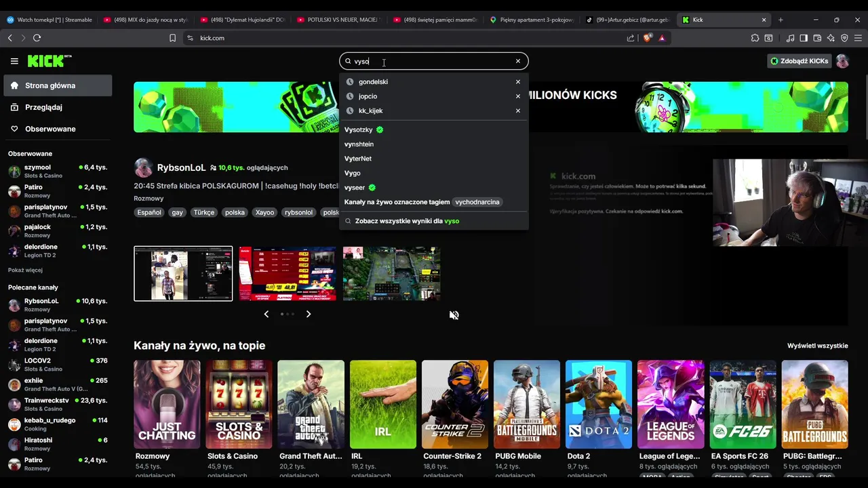Open Przeglądaj in sidebar

[x=58, y=107]
